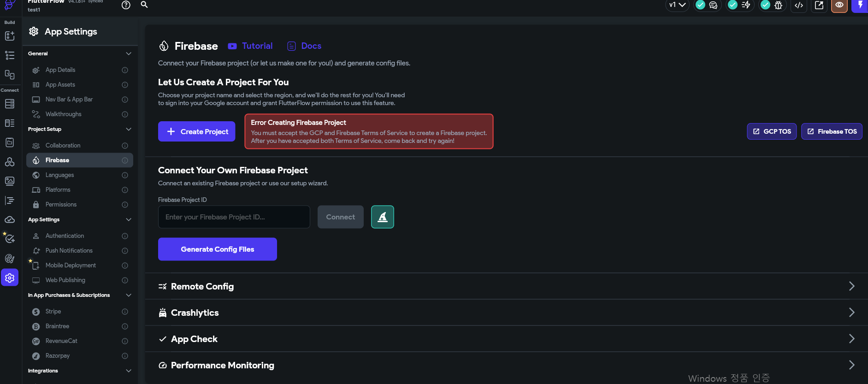Click the Create Project button
The image size is (868, 384).
(x=197, y=131)
